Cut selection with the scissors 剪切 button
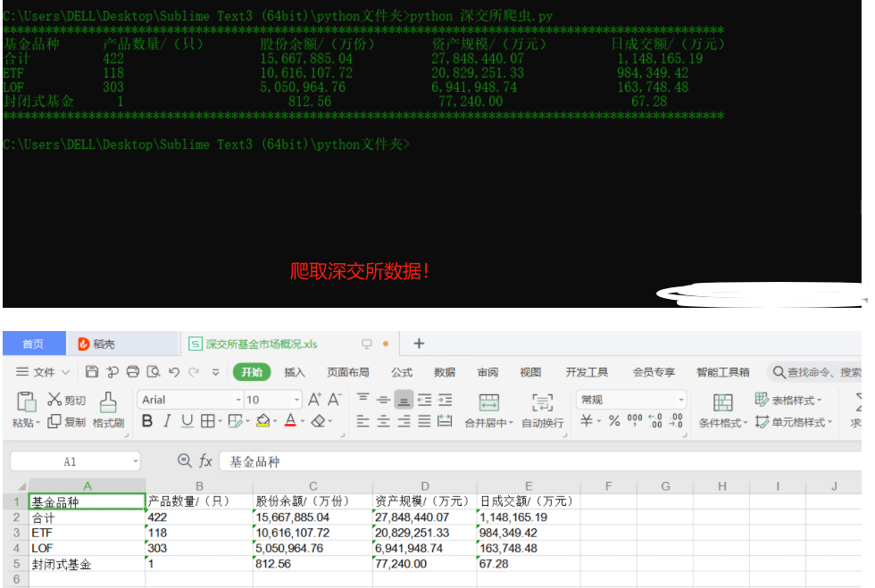The width and height of the screenshot is (875, 588). point(66,400)
